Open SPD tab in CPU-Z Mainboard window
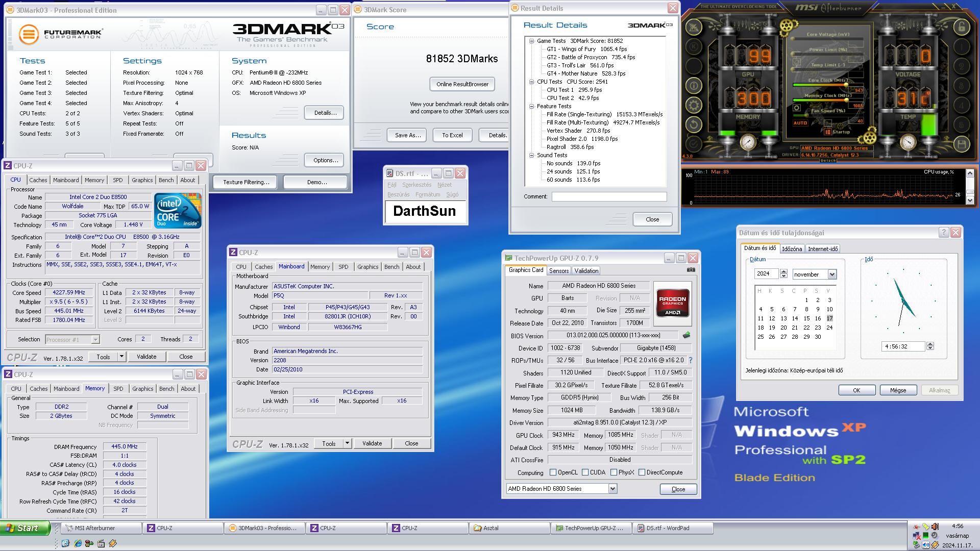This screenshot has width=980, height=551. pos(343,267)
